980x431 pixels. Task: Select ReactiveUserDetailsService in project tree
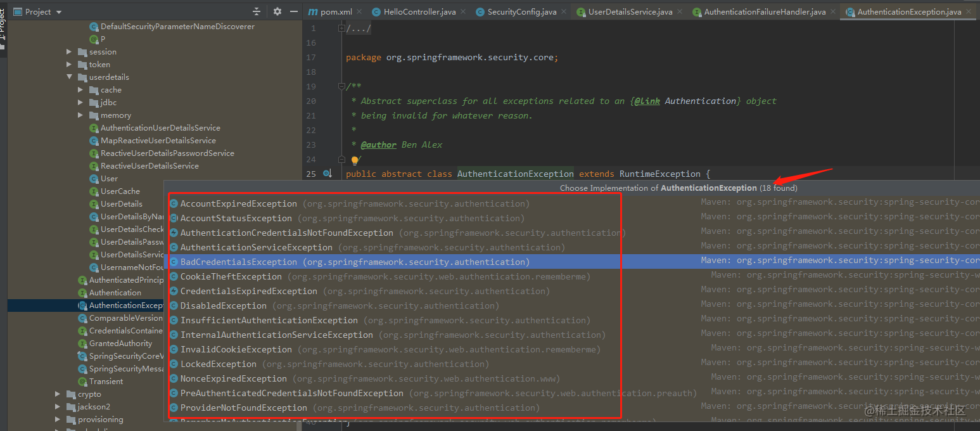tap(150, 166)
